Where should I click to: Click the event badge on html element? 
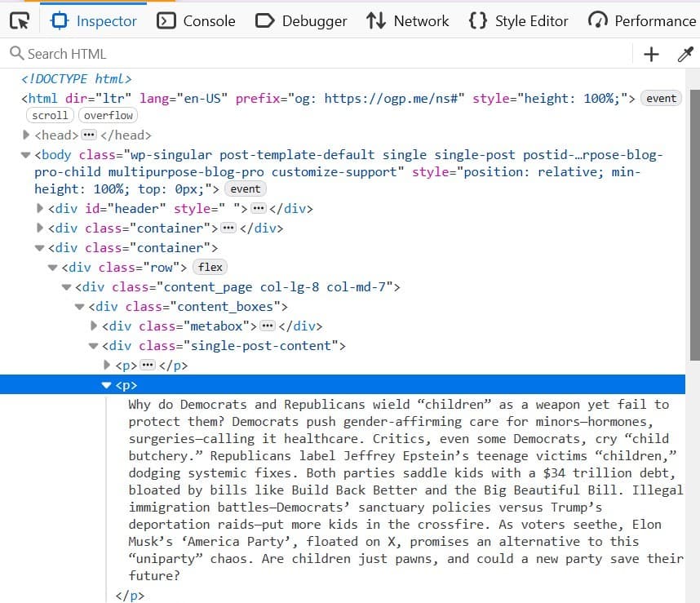click(661, 98)
